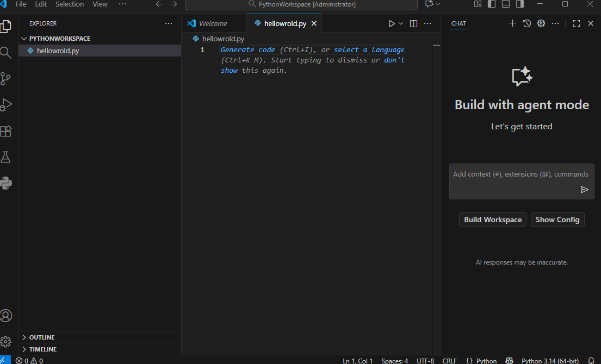This screenshot has width=601, height=364.
Task: Send the chat message arrow
Action: tap(585, 190)
